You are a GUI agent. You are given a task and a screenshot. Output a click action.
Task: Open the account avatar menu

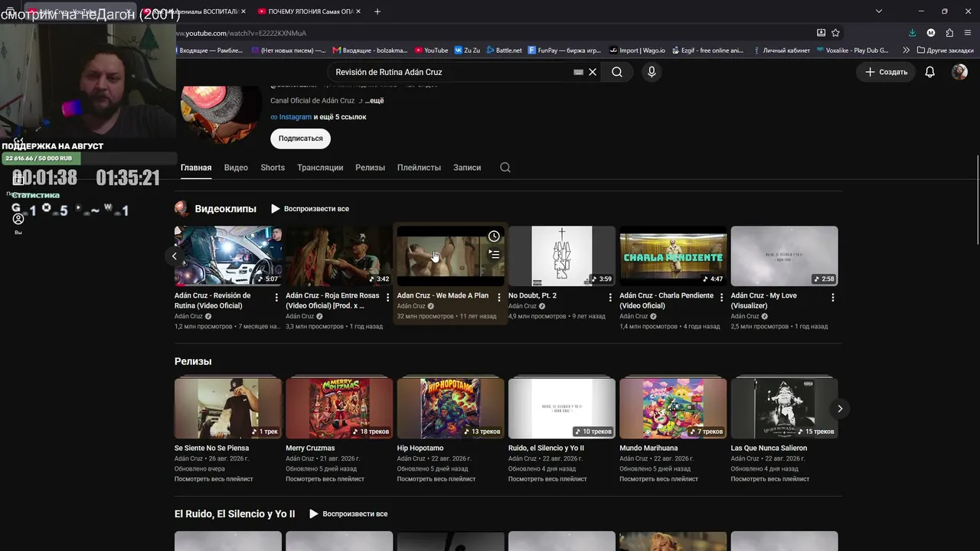pos(959,72)
